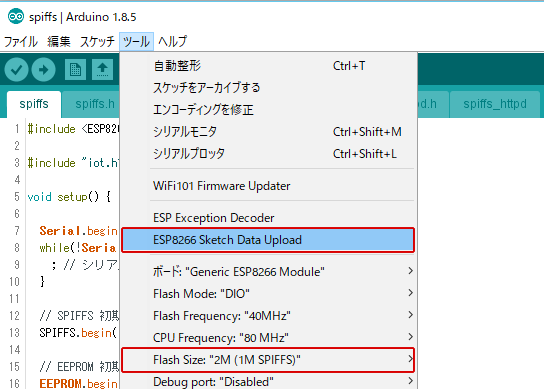544x389 pixels.
Task: Click code line 'void setup() {'
Action: click(x=69, y=197)
